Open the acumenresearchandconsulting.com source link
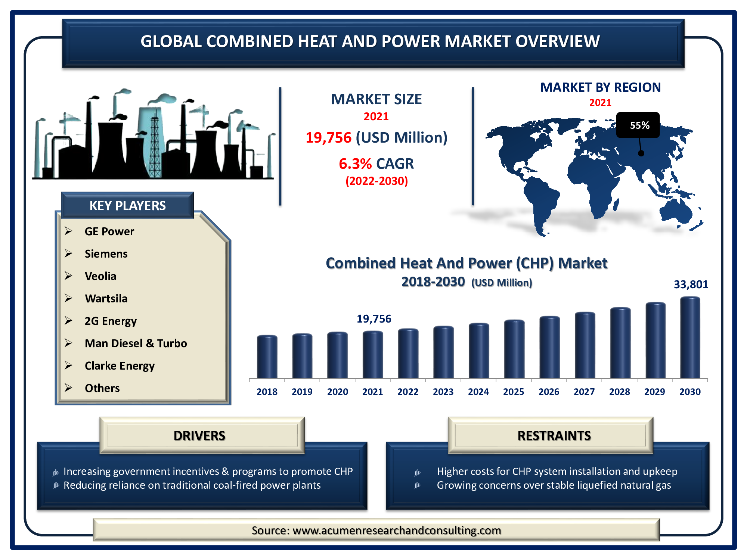Viewport: 747px width, 560px height. point(396,530)
